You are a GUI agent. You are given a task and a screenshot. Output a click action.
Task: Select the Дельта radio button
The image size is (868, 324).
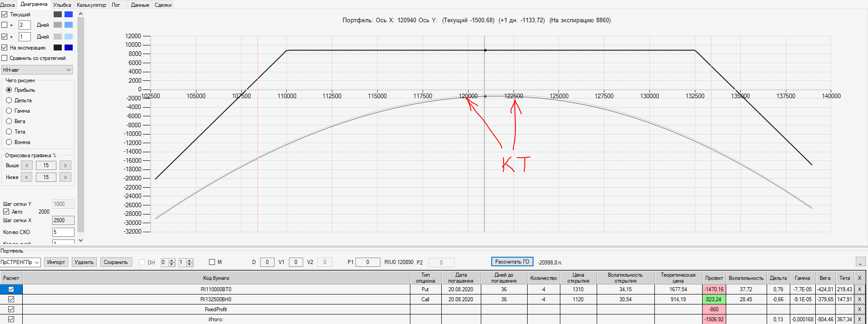[x=9, y=100]
